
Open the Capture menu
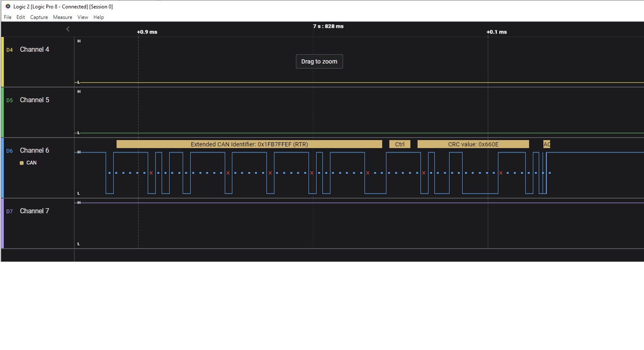39,17
